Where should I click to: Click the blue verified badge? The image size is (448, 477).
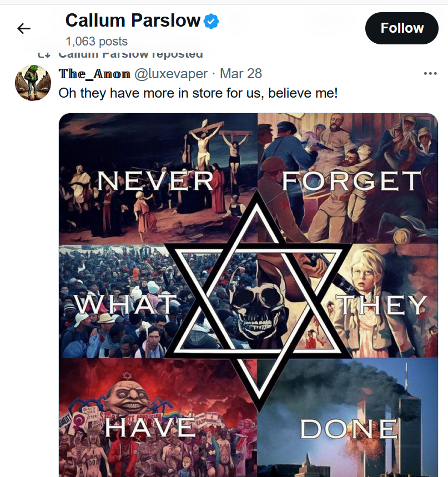212,22
